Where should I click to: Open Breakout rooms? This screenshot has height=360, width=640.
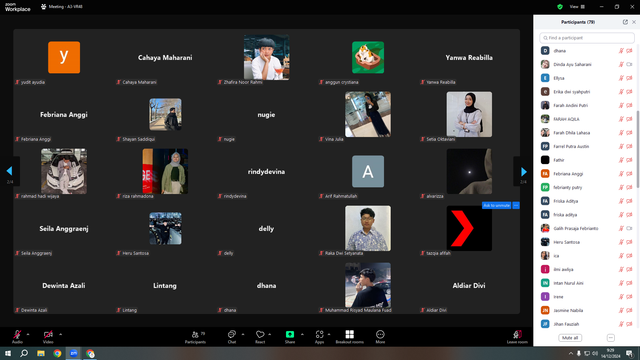349,337
